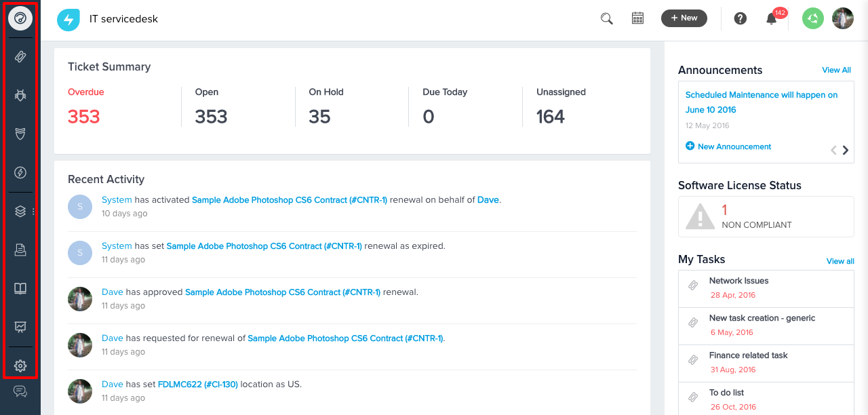
Task: Click View All link for Announcements
Action: click(836, 70)
